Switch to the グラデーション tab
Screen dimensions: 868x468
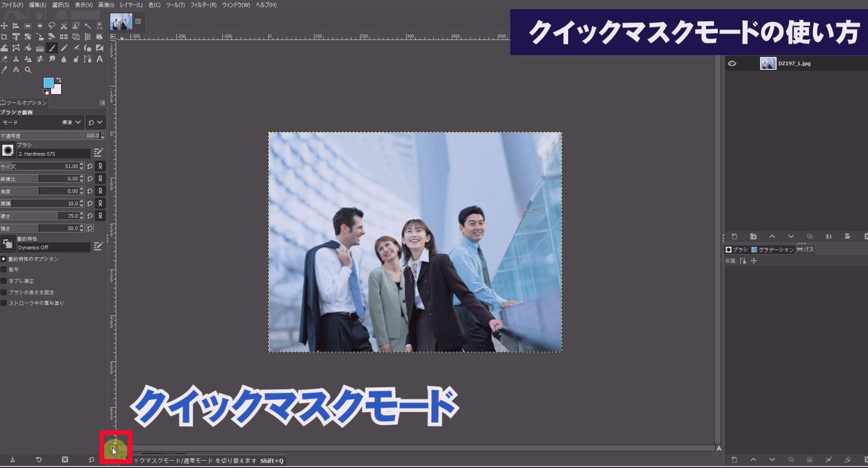[x=773, y=249]
